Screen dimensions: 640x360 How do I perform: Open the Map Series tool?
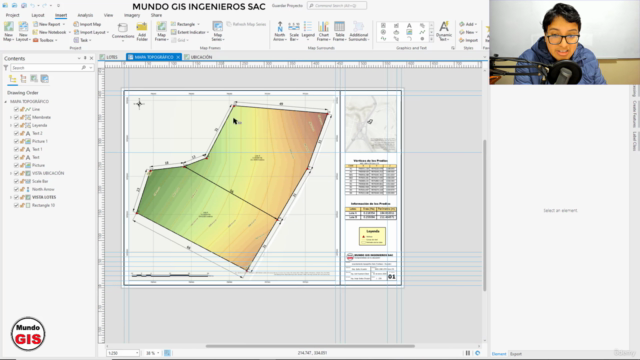[218, 31]
